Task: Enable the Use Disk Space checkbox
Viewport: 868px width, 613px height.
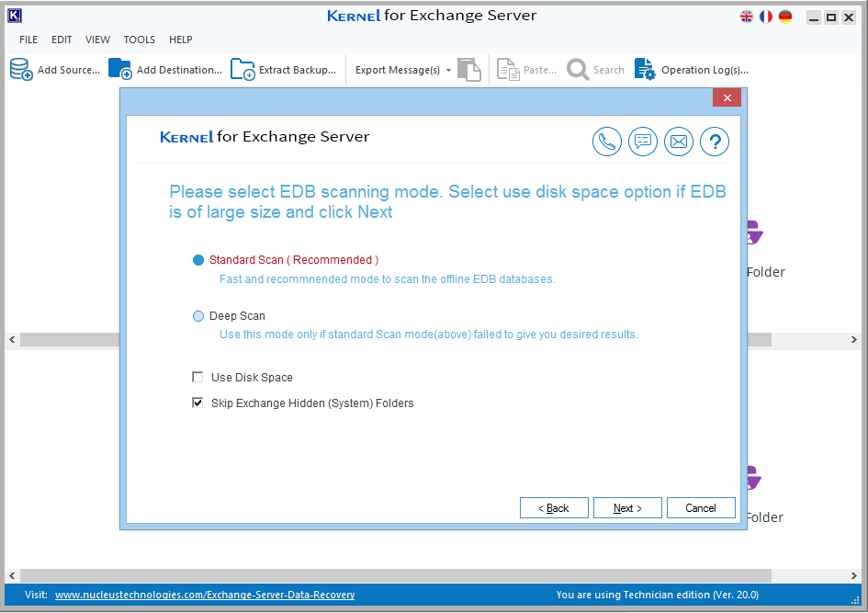Action: [197, 377]
